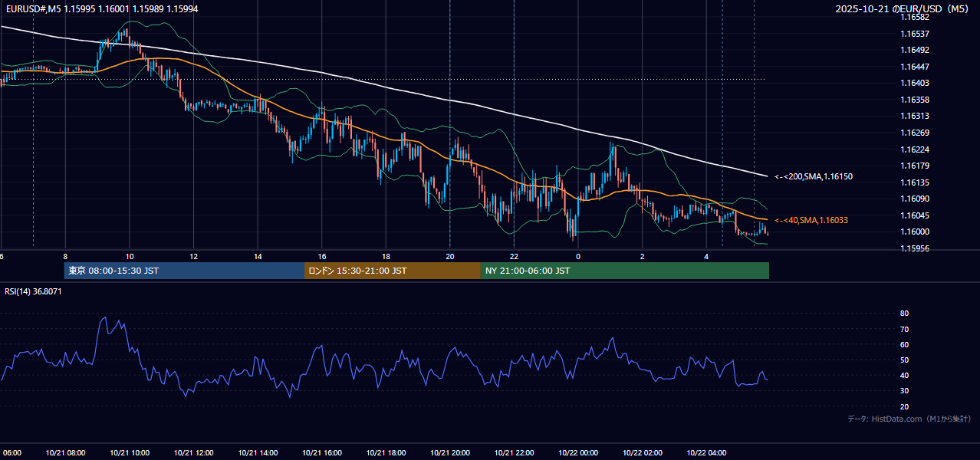Select the Tokyo 08:00-15:30 JST session bar
The image size is (980, 460).
184,271
